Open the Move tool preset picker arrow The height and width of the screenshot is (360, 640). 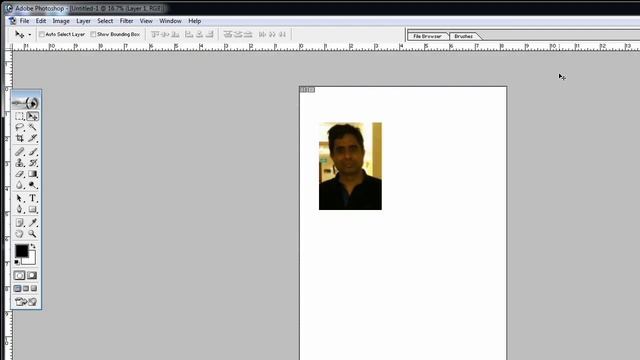pos(29,35)
